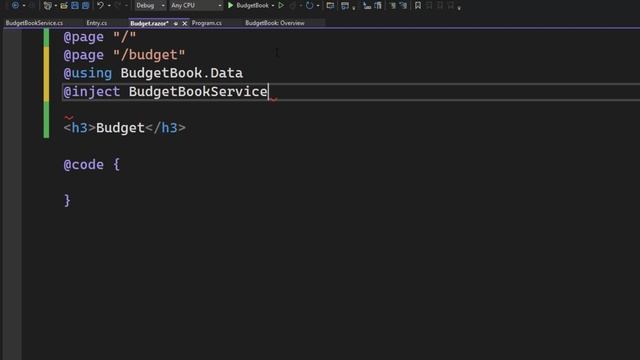Click the @inject keyword
This screenshot has height=360, width=640.
click(x=92, y=91)
